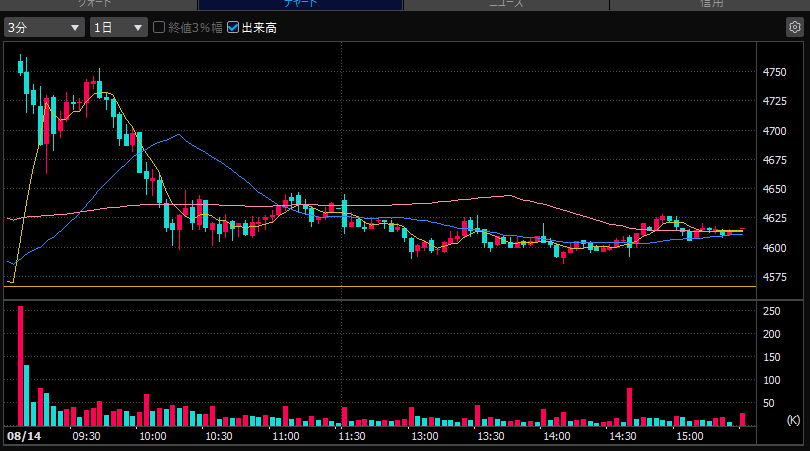Open the chart settings gear icon
810x451 pixels.
pos(795,27)
